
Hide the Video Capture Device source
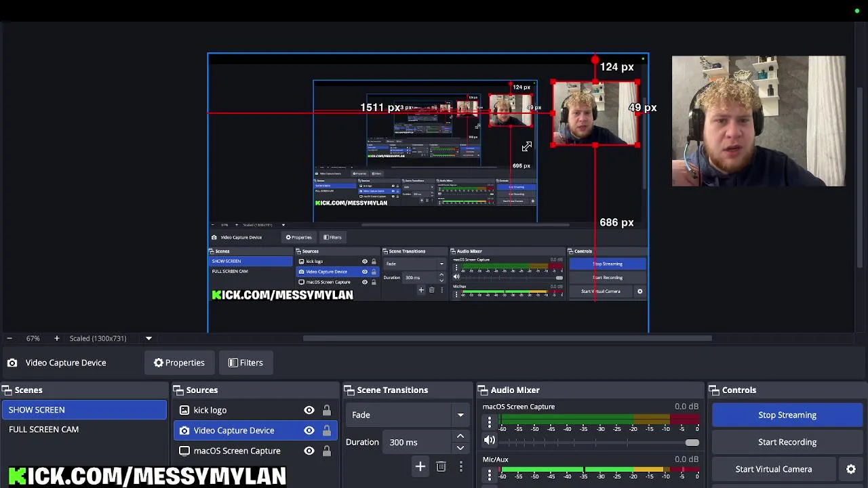coord(309,430)
